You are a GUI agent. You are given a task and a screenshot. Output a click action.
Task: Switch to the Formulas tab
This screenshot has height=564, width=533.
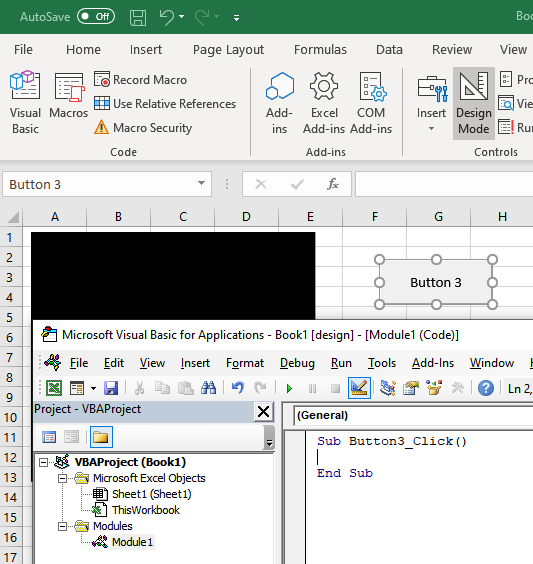point(320,49)
